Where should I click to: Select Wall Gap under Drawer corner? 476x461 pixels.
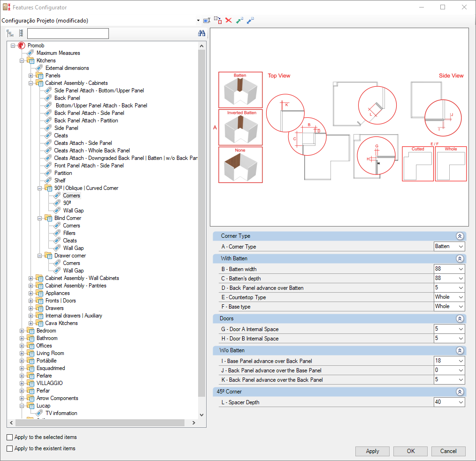73,271
